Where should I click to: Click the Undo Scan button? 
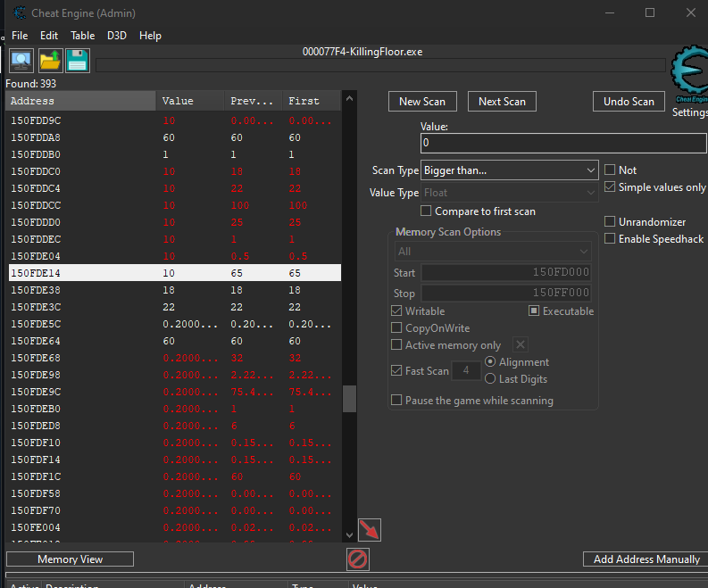click(629, 102)
